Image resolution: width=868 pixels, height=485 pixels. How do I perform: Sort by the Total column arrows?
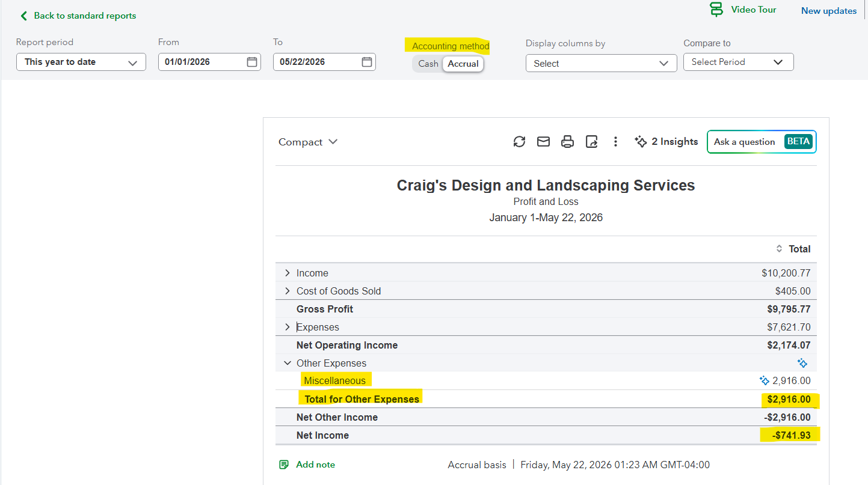pos(779,249)
